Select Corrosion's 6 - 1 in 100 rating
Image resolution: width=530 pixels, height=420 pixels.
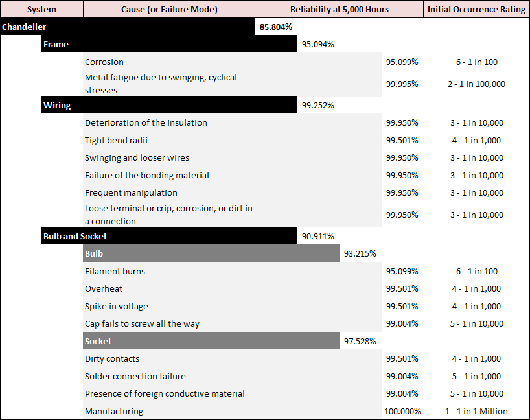click(x=477, y=62)
